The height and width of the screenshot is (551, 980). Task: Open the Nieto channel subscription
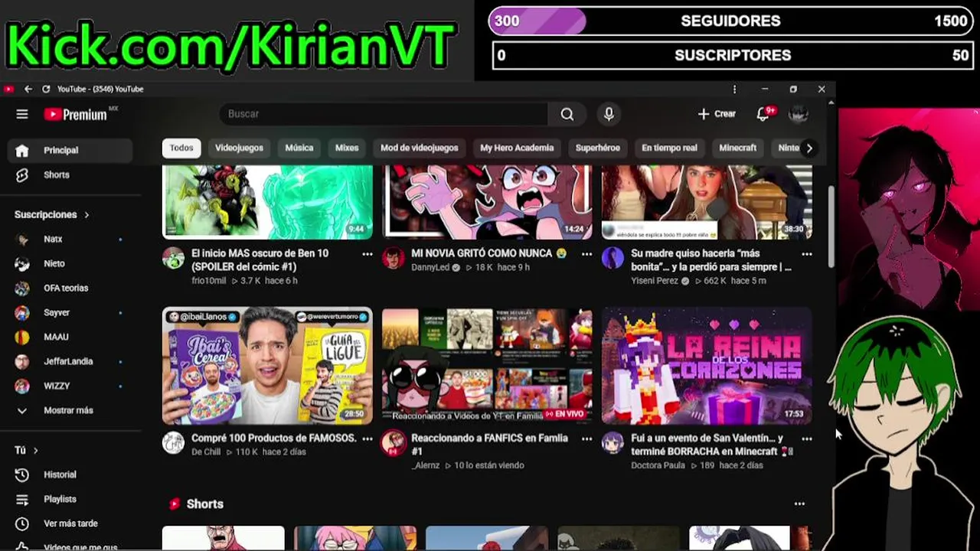pos(70,263)
